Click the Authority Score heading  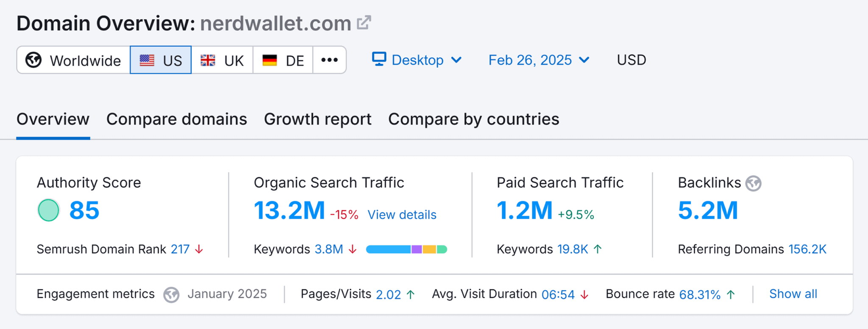89,182
